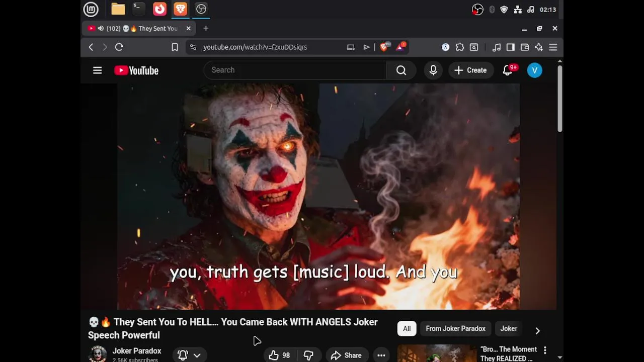
Task: Open the network connections tray icon
Action: tap(517, 10)
